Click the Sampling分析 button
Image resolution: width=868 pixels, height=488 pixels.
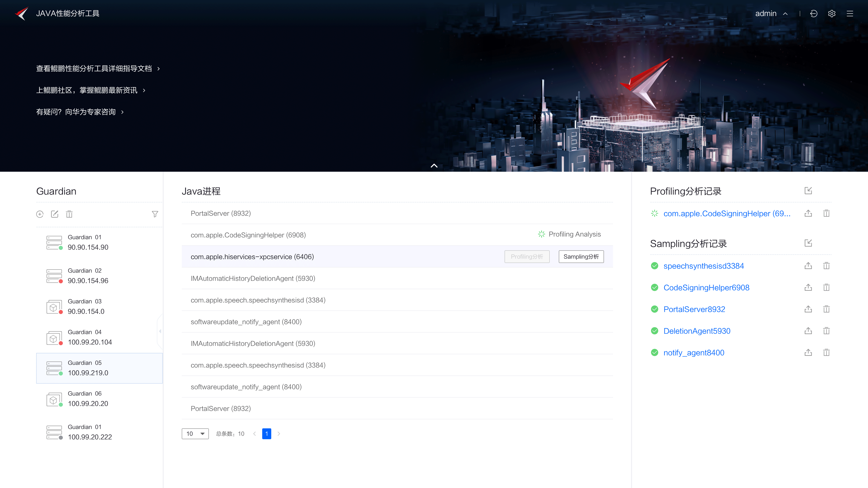[581, 257]
